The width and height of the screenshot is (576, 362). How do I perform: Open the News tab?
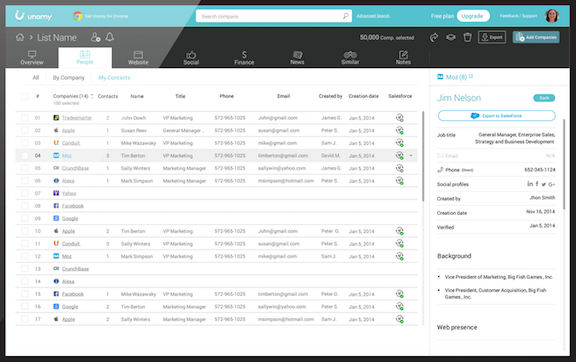[x=297, y=58]
